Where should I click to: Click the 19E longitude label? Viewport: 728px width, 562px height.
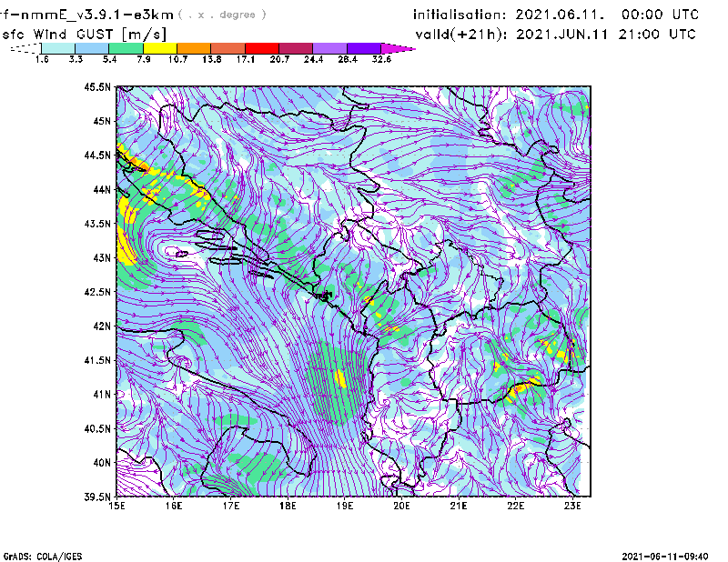coord(345,506)
